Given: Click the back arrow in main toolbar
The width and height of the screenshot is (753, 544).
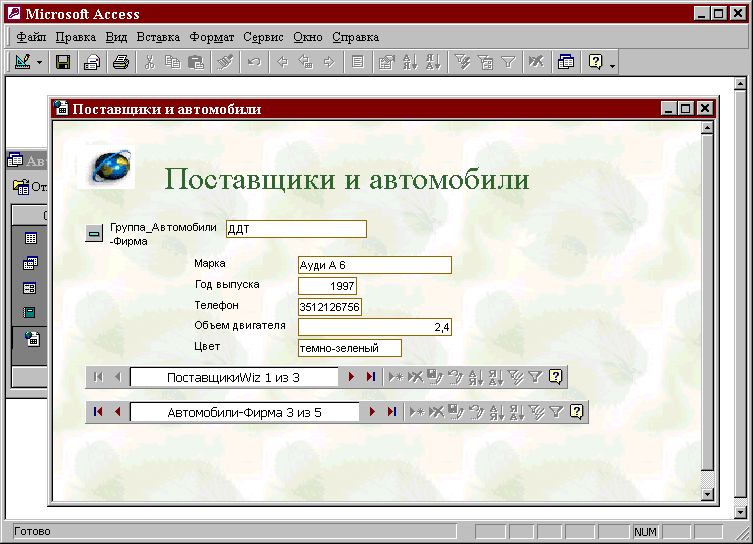Looking at the screenshot, I should (x=282, y=62).
